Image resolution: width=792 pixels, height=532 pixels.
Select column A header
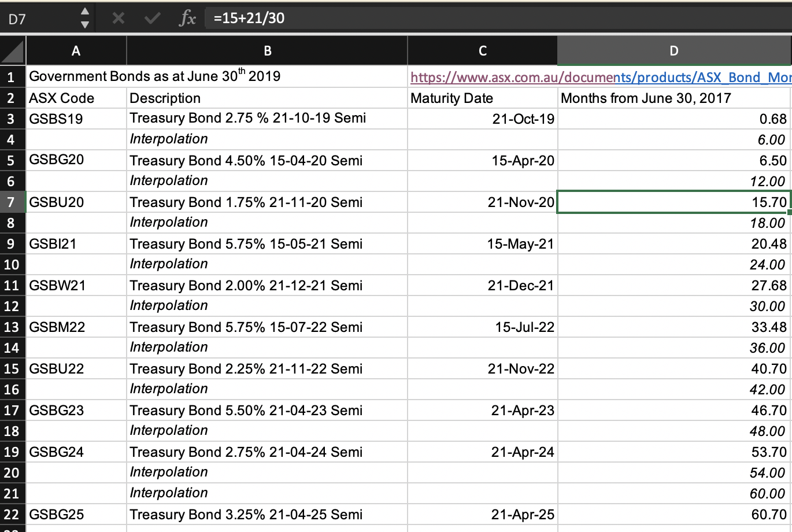pyautogui.click(x=76, y=51)
